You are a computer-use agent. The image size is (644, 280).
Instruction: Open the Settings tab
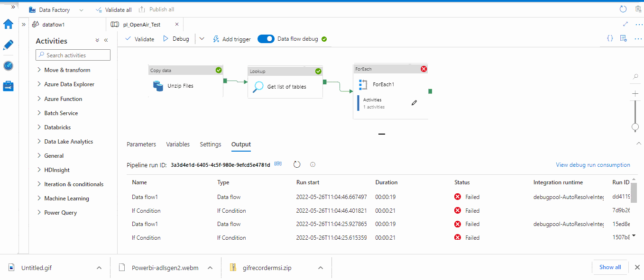[211, 145]
